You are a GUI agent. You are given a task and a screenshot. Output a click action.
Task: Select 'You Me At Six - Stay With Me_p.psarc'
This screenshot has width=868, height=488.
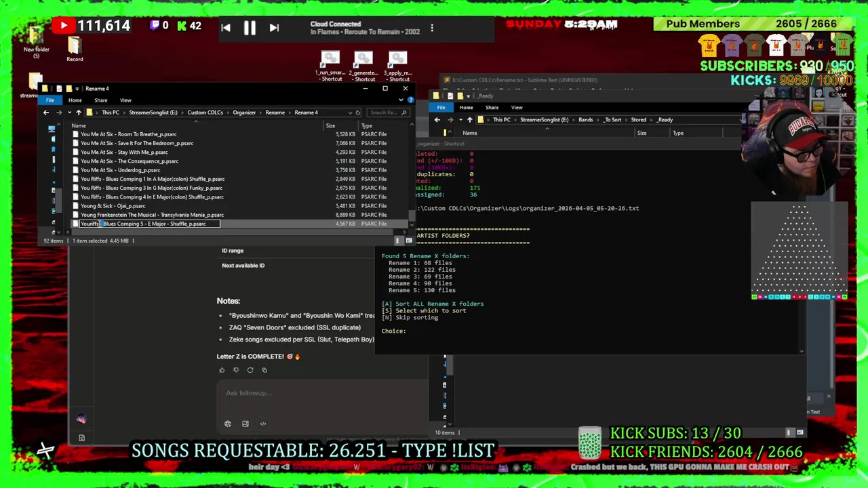click(124, 152)
